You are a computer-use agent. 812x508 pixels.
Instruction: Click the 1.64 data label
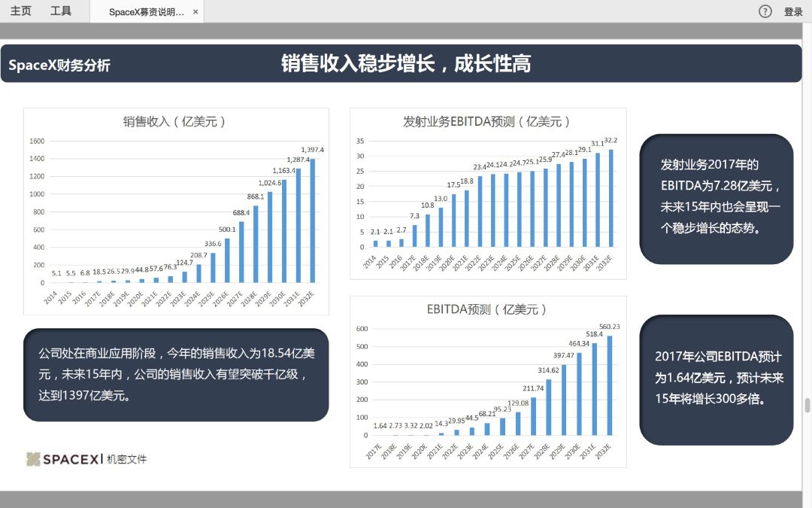click(380, 425)
